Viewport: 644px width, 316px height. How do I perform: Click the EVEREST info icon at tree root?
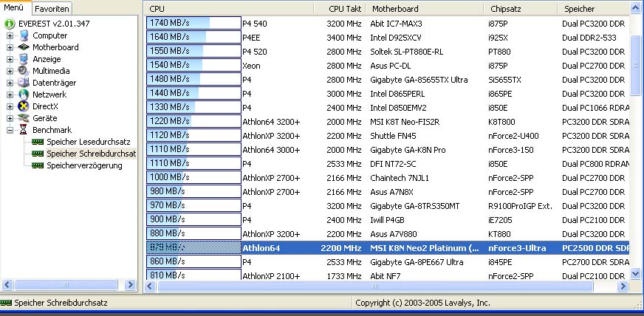point(10,24)
